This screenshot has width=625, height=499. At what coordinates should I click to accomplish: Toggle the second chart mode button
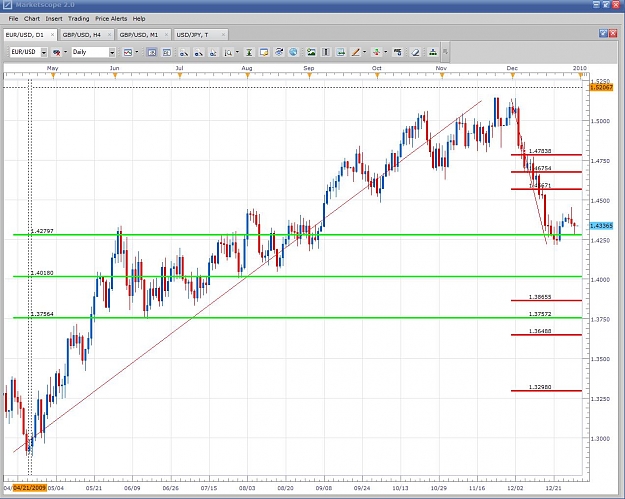167,52
